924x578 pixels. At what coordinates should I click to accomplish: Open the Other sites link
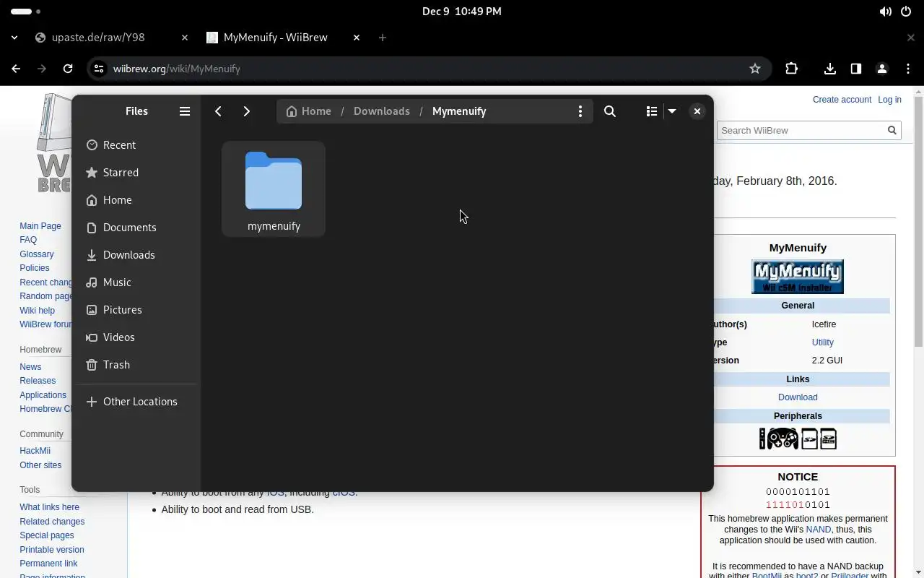click(x=40, y=465)
